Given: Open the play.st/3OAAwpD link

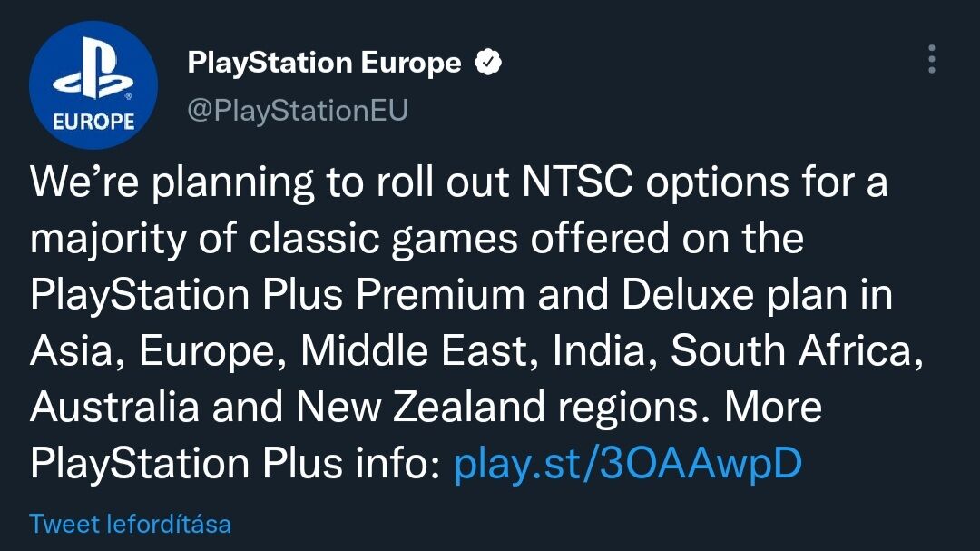Looking at the screenshot, I should 627,464.
